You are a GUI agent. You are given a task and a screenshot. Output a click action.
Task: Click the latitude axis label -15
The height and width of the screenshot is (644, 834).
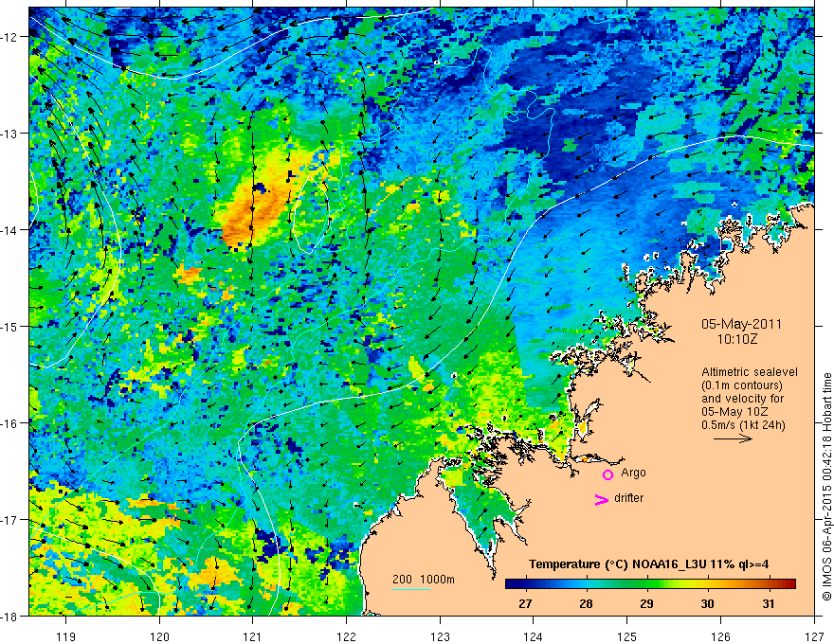coord(9,326)
